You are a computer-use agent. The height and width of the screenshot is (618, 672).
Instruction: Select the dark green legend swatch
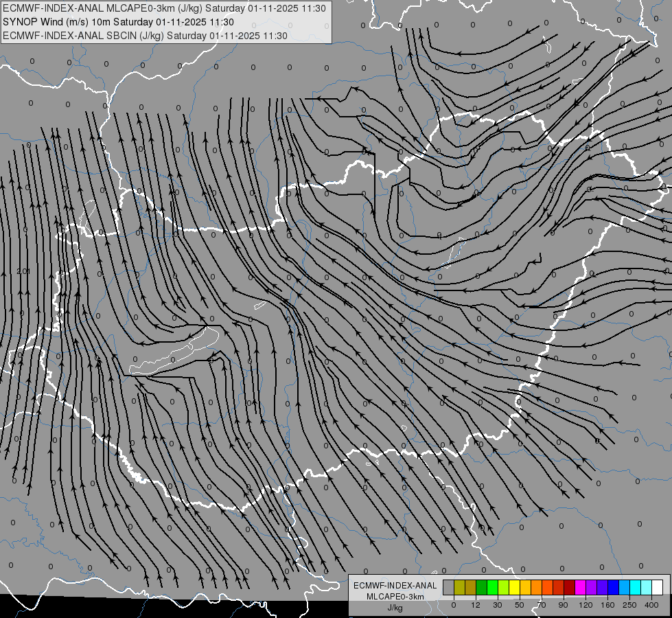click(482, 587)
